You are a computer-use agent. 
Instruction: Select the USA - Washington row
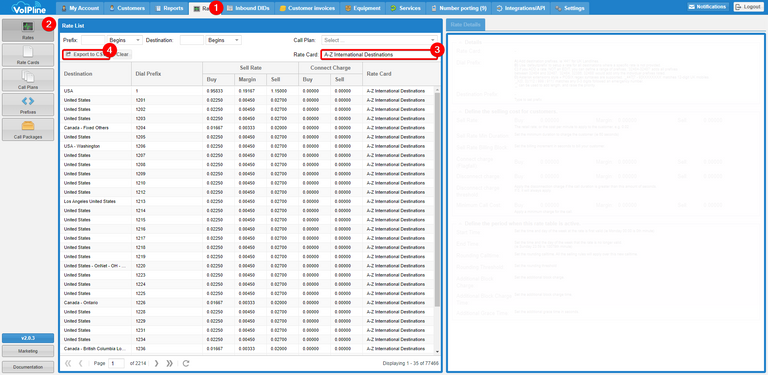tap(247, 146)
